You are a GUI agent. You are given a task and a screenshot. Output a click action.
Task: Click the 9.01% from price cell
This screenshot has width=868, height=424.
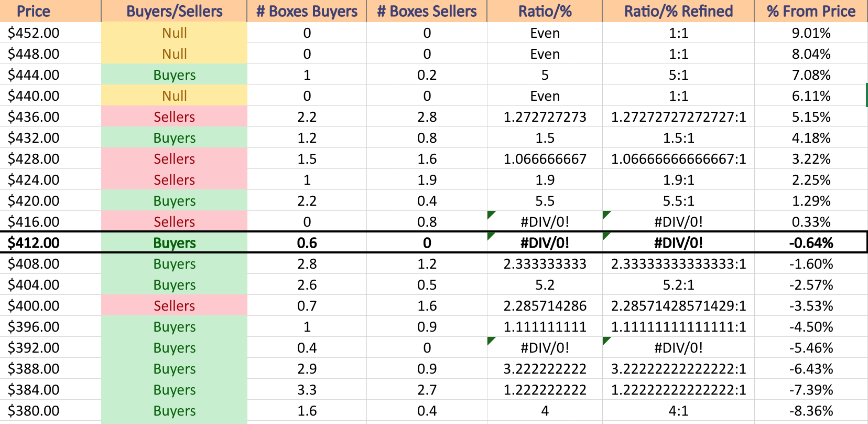coord(811,33)
